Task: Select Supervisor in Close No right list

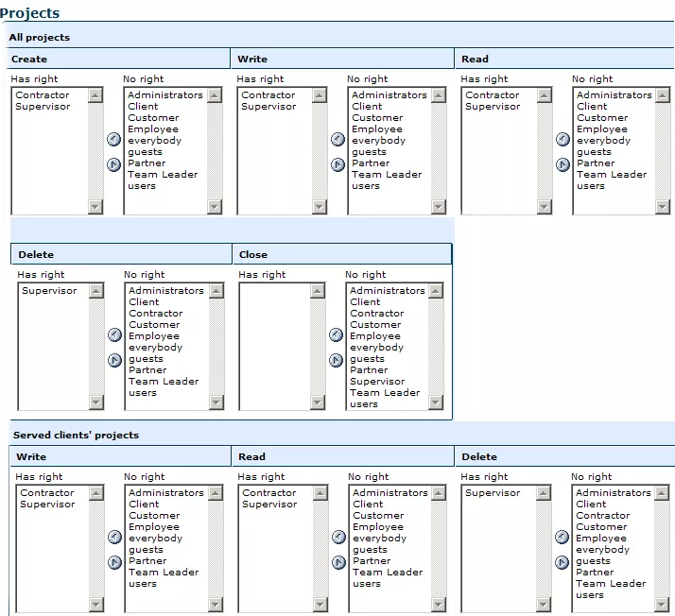Action: tap(376, 382)
